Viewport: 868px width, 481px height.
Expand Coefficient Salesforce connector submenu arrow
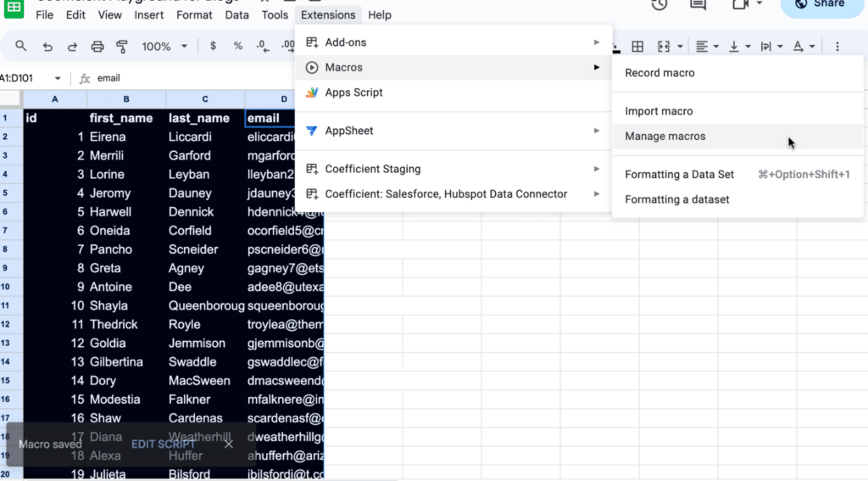pos(597,194)
